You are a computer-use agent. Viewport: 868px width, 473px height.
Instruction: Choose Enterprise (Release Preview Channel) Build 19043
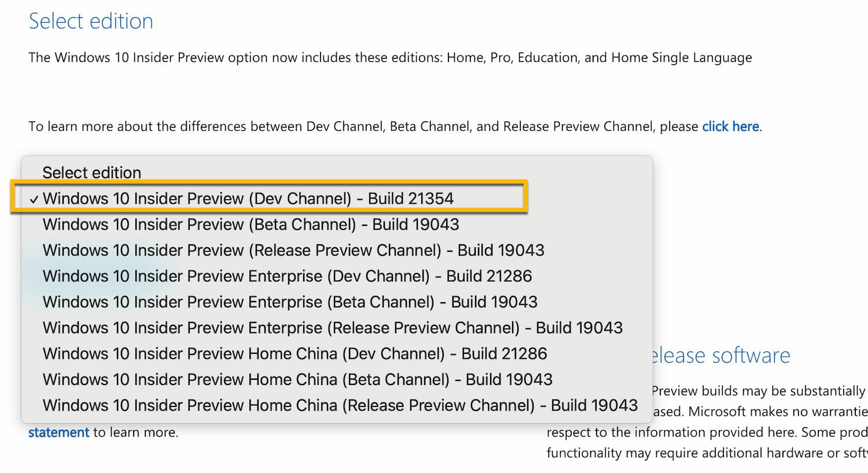(332, 328)
